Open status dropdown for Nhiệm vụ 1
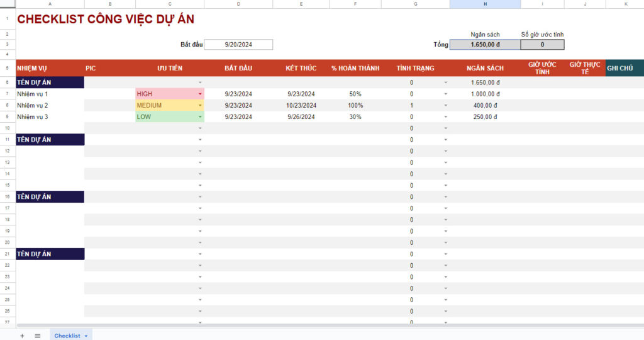 [x=446, y=94]
